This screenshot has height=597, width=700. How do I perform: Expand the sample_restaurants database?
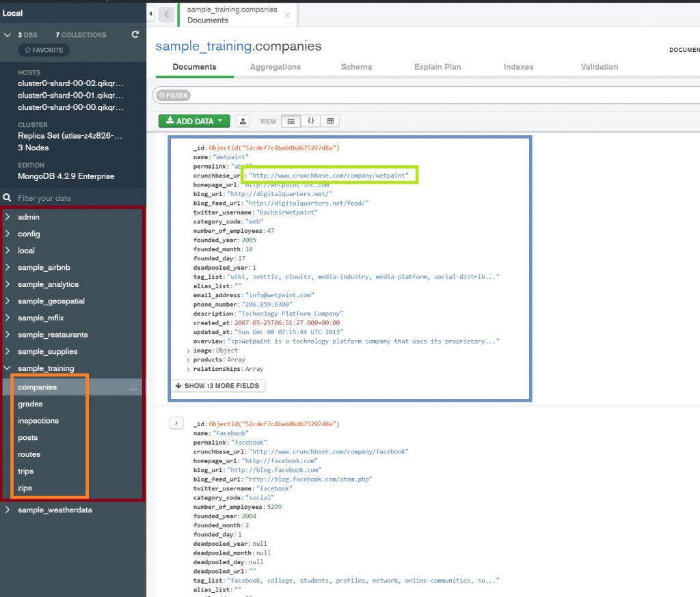pos(8,334)
